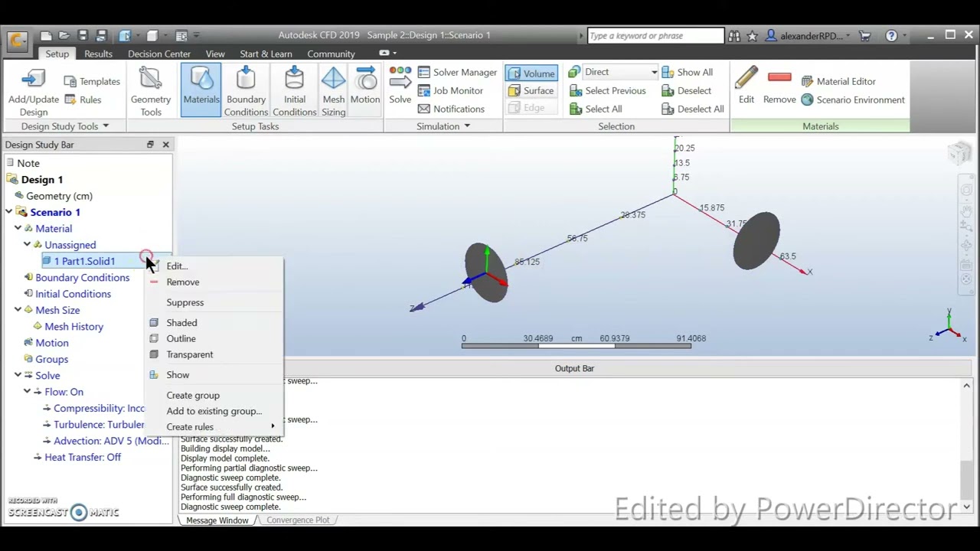Click the binoculars search icon
The width and height of the screenshot is (980, 551).
pos(734,35)
